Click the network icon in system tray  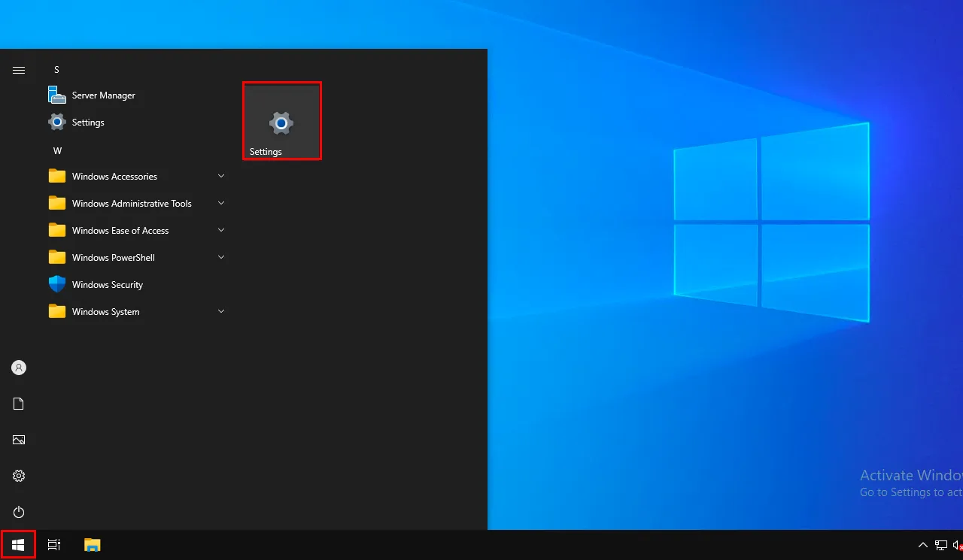coord(941,545)
